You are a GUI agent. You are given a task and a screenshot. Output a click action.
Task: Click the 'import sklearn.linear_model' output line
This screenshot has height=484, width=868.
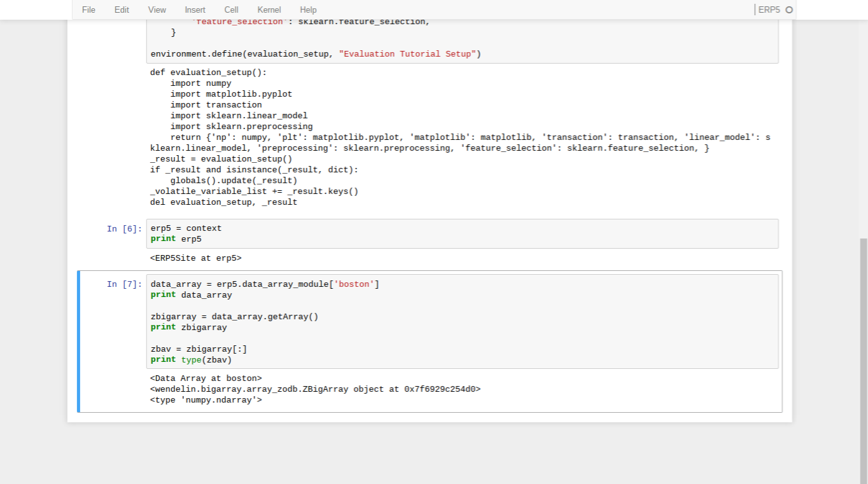click(x=239, y=116)
